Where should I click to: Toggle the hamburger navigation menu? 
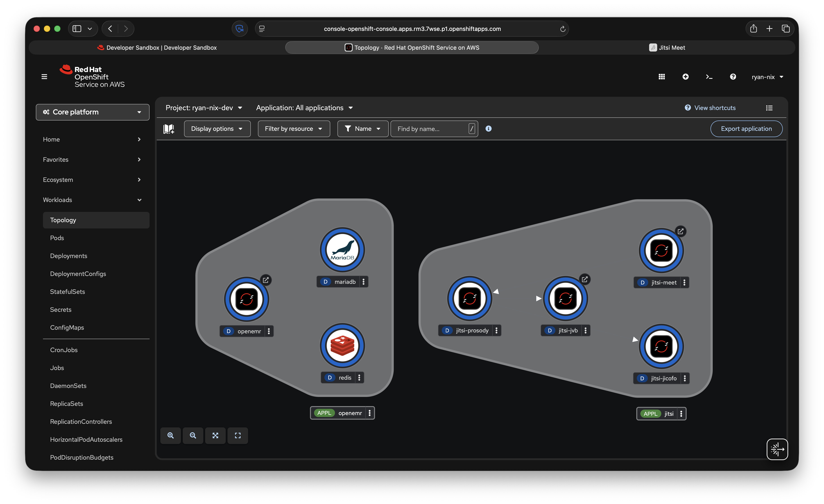pos(44,77)
